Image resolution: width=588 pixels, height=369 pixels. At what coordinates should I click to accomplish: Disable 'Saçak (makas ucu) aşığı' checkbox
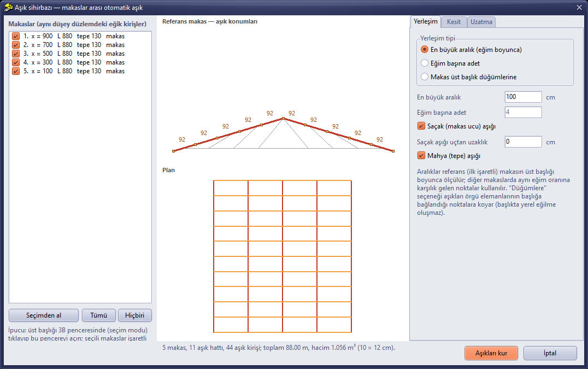click(x=421, y=126)
